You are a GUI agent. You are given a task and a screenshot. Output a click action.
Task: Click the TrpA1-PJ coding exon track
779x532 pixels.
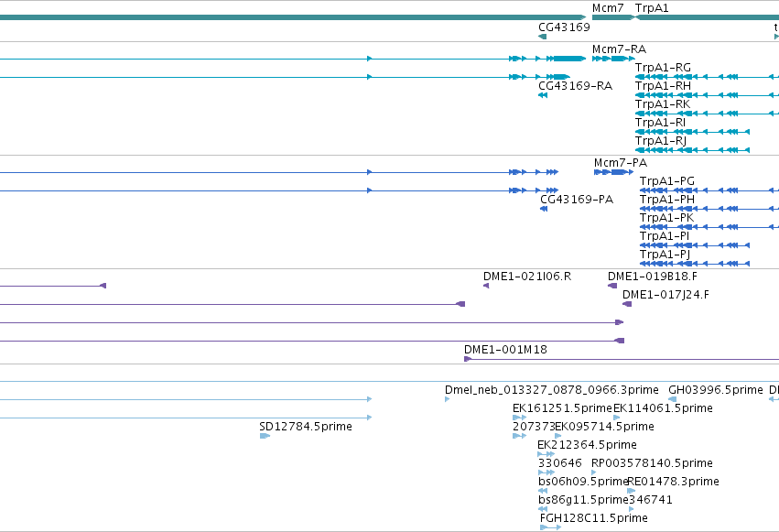pos(695,264)
